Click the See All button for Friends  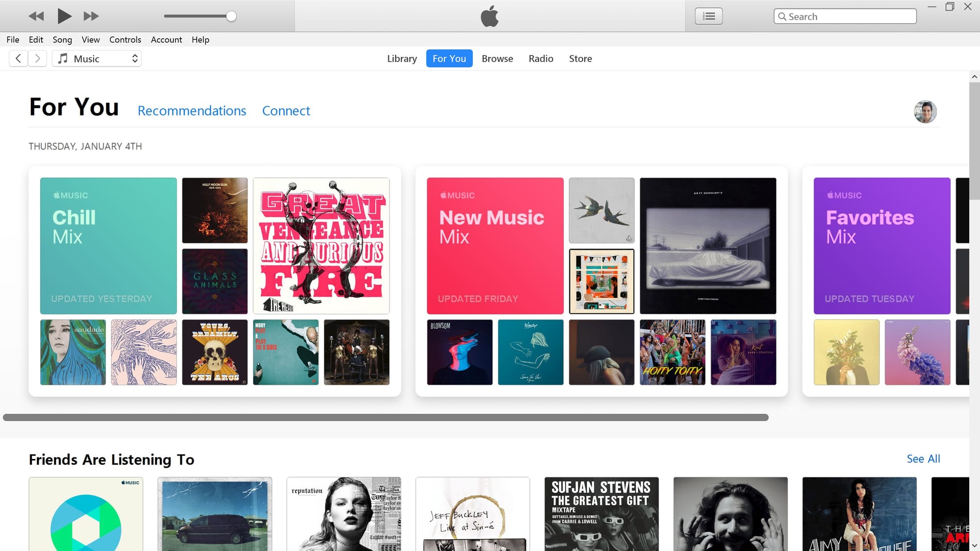[x=924, y=458]
